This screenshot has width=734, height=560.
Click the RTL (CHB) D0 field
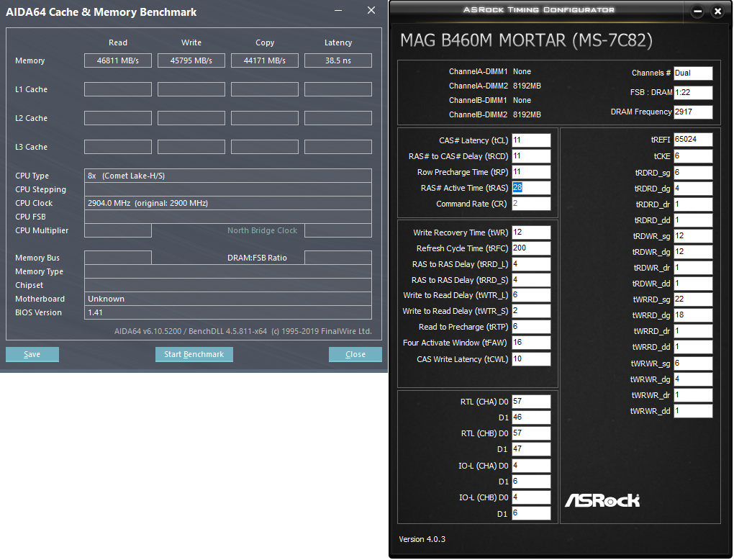tap(531, 433)
